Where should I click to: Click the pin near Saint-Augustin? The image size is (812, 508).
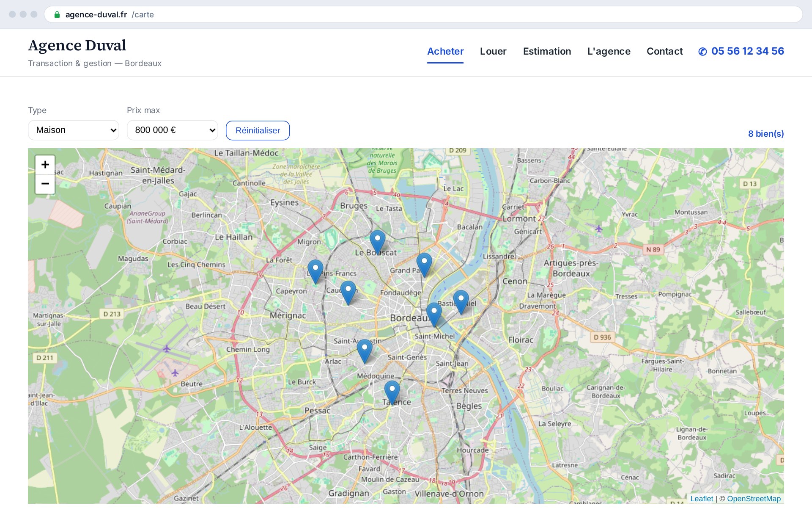click(365, 351)
